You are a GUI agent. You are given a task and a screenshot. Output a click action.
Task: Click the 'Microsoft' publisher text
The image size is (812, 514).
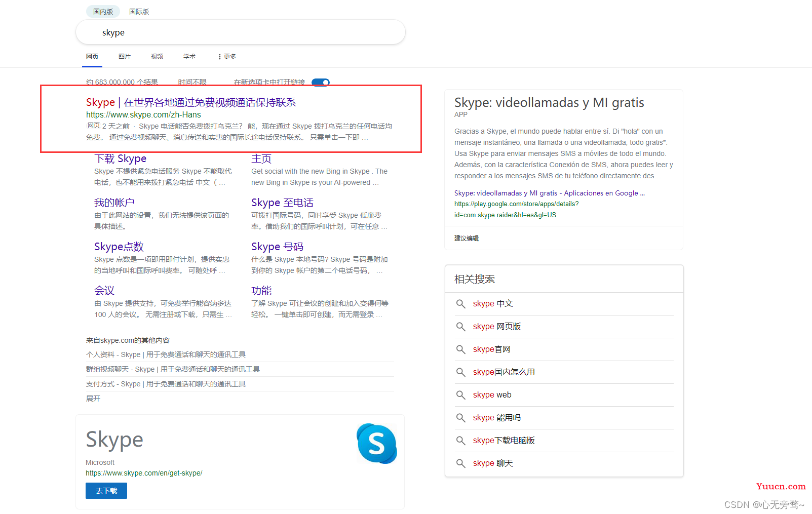click(x=100, y=462)
